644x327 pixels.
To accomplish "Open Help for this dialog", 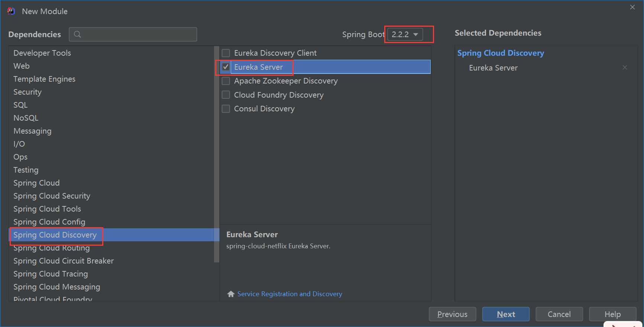I will point(612,314).
